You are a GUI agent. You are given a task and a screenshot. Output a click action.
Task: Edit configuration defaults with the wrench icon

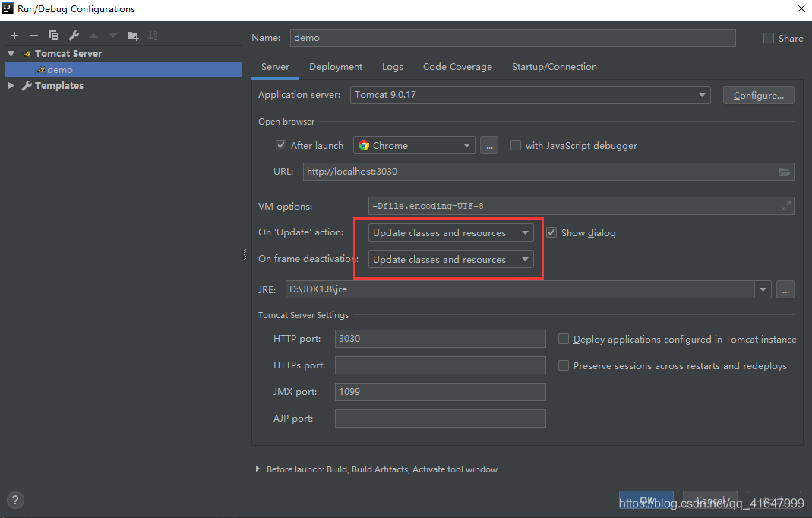pos(73,35)
